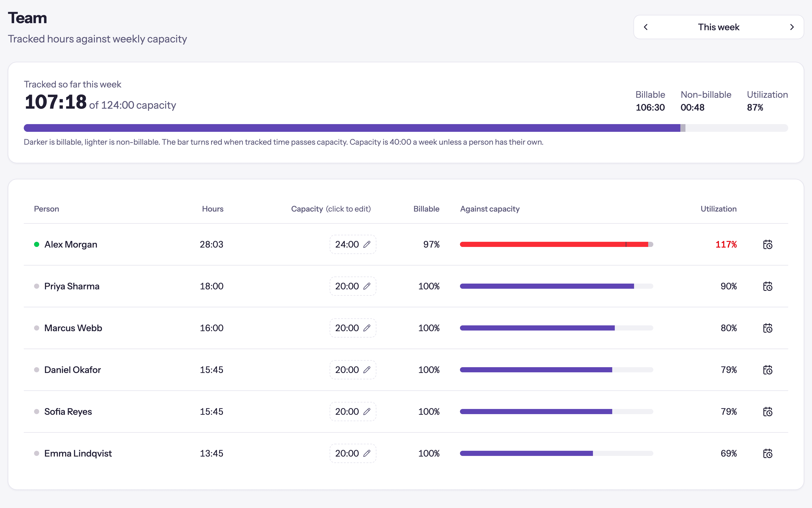Screen dimensions: 812x508
Task: Click the 106:30 billable summary value
Action: point(650,108)
